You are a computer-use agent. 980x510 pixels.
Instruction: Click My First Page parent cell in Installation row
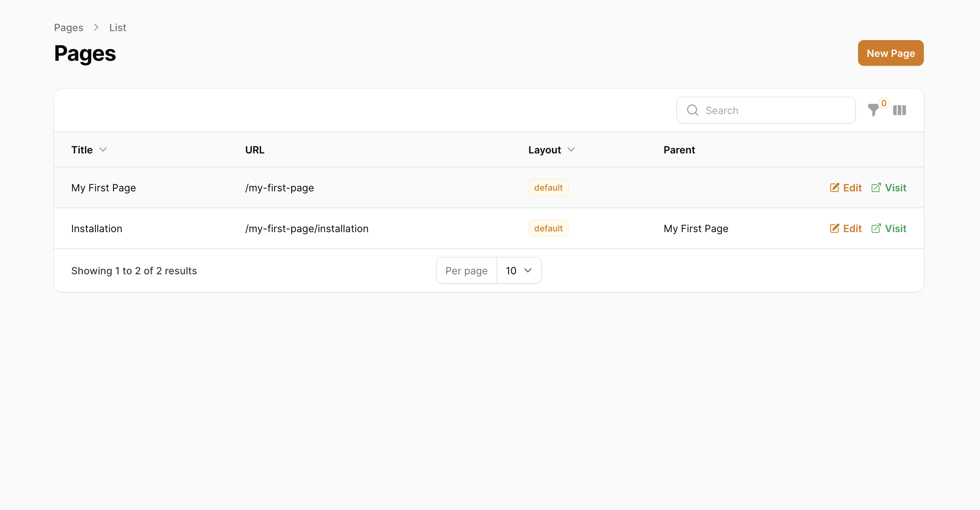pyautogui.click(x=696, y=228)
